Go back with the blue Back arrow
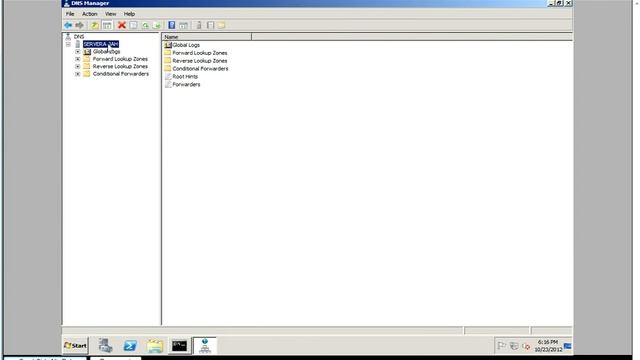 [x=68, y=25]
